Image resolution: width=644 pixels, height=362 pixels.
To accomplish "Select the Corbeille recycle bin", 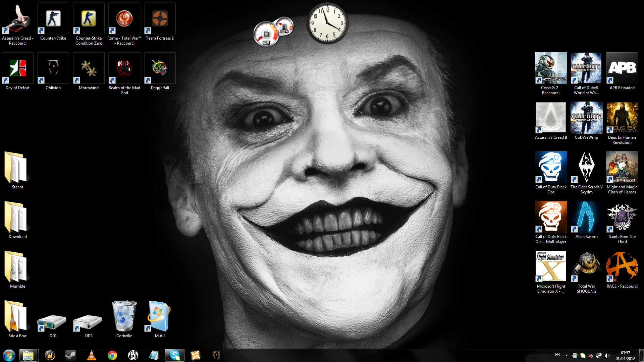I will pos(124,319).
